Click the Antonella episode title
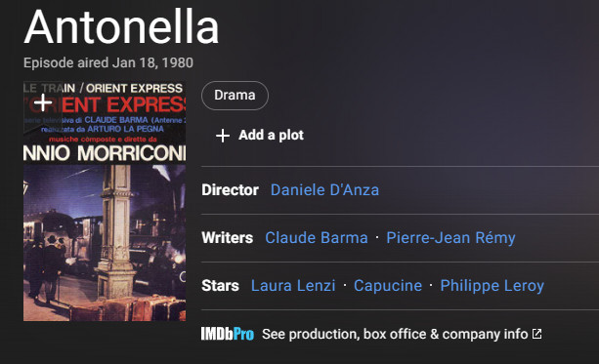The image size is (599, 364). coord(121,27)
